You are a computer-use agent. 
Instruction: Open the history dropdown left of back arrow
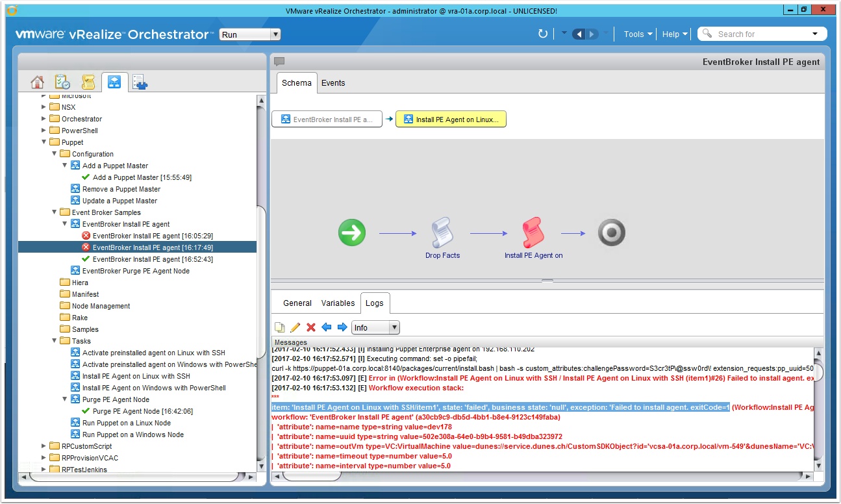pyautogui.click(x=564, y=34)
